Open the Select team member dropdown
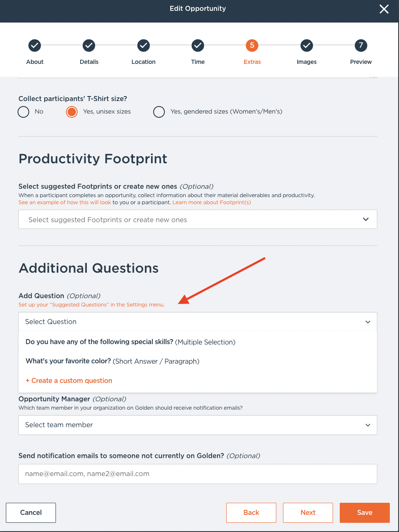The image size is (399, 532). (198, 425)
